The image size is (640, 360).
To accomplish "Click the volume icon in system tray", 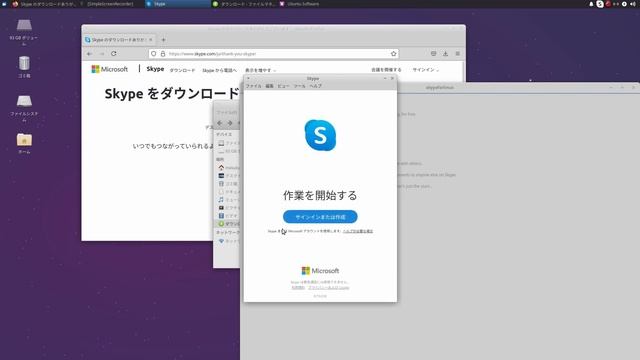I will click(633, 4).
